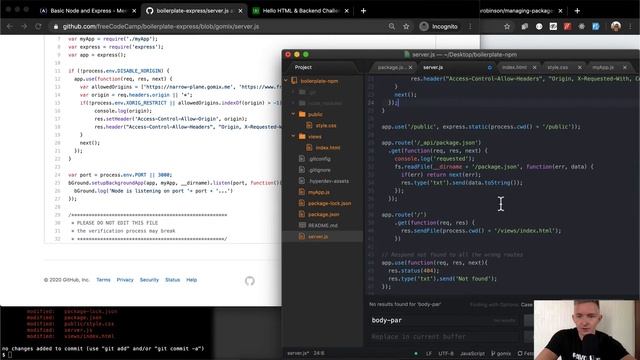This screenshot has width=640, height=360.
Task: Close the Hello HTML & Backend tab
Action: click(347, 11)
